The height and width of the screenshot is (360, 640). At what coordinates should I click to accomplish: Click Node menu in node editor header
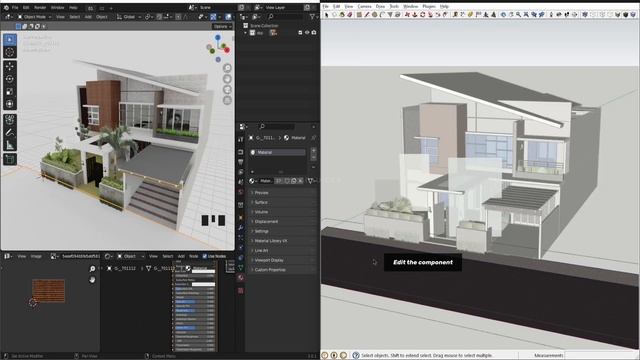[193, 256]
